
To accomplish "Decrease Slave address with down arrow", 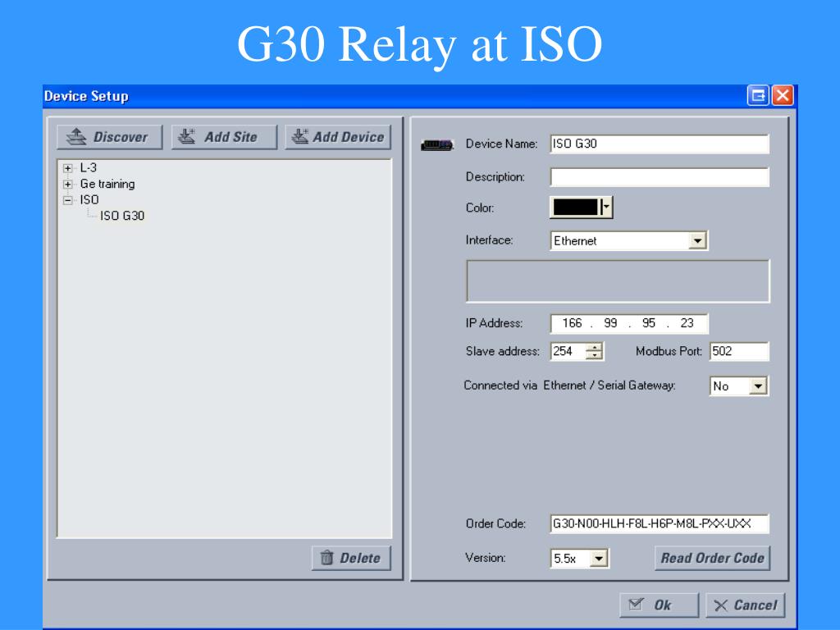I will (594, 356).
